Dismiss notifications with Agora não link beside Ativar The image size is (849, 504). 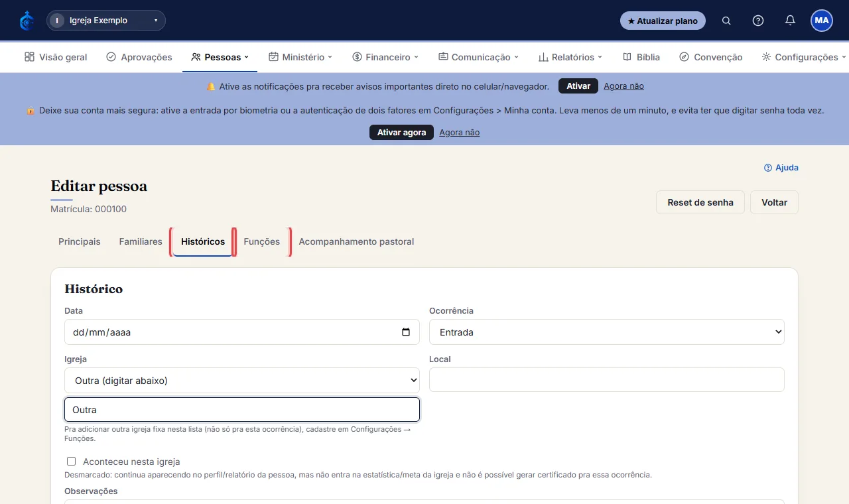click(623, 86)
